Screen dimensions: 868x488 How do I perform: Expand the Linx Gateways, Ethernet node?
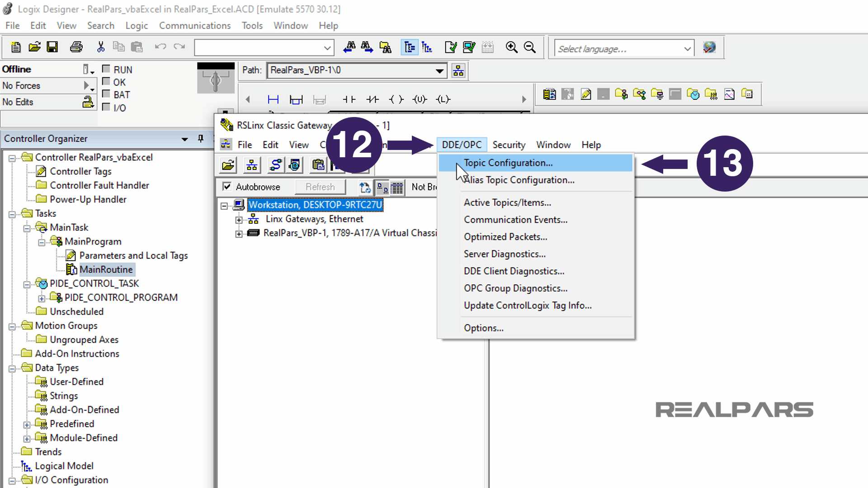coord(239,220)
